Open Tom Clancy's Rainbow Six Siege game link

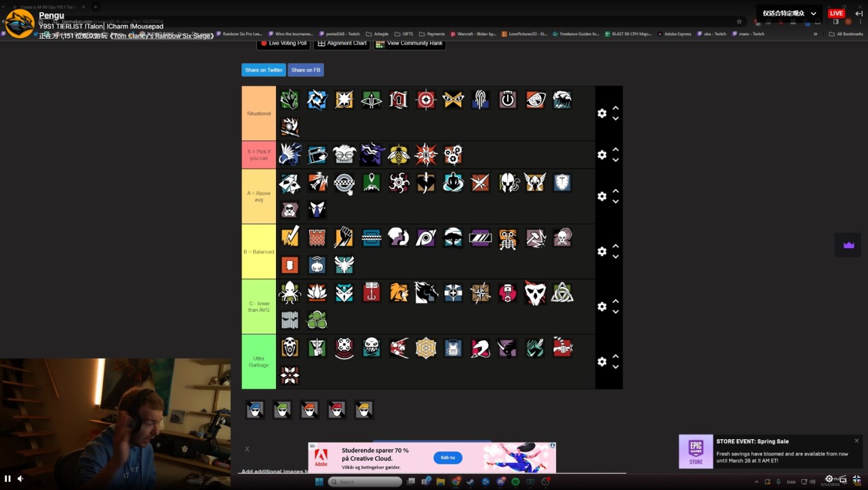click(162, 36)
